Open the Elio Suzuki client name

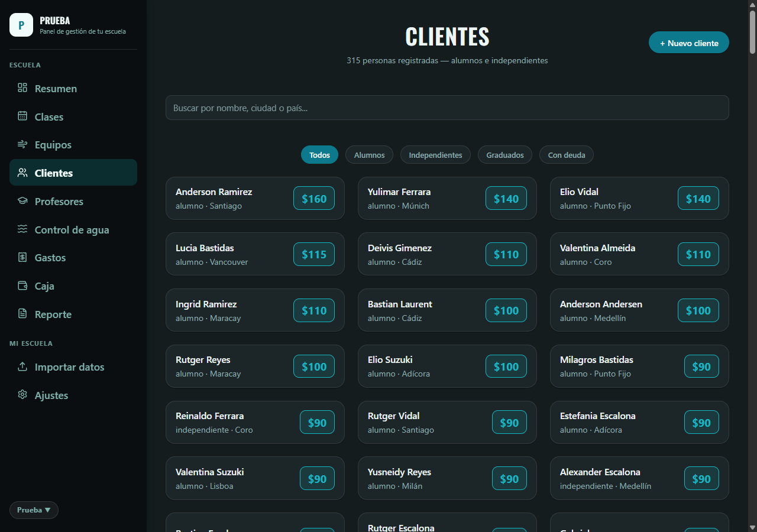tap(390, 359)
